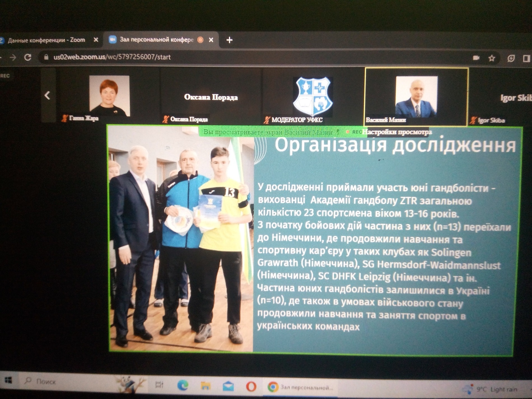This screenshot has height=399, width=532.
Task: Open a new browser tab
Action: click(x=229, y=40)
